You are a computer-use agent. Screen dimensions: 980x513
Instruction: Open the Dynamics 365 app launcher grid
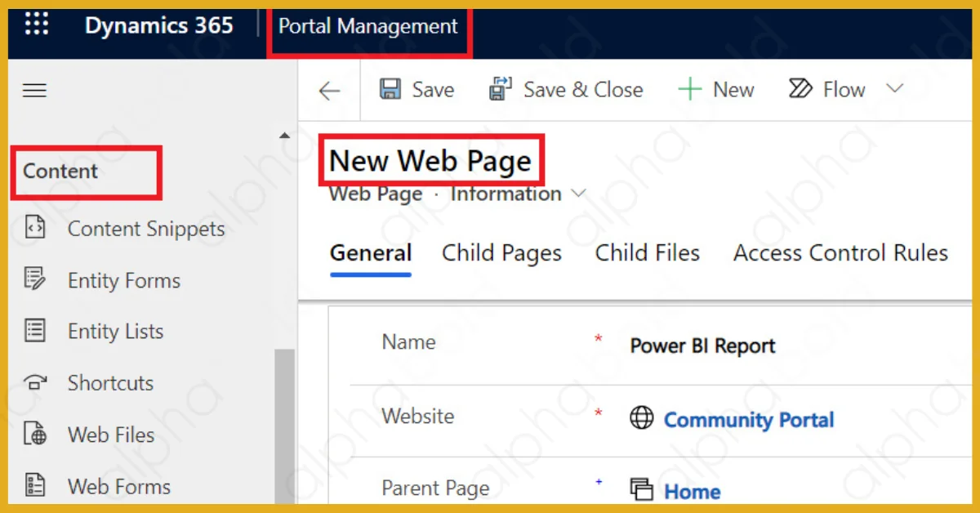37,24
